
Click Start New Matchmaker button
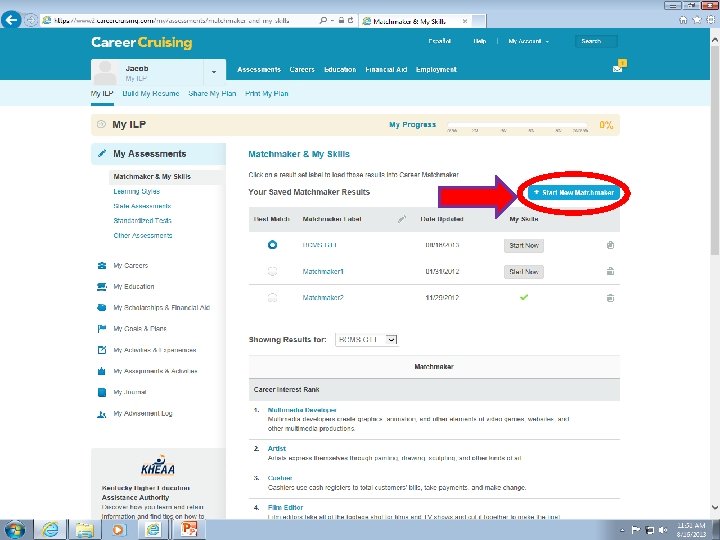[574, 192]
